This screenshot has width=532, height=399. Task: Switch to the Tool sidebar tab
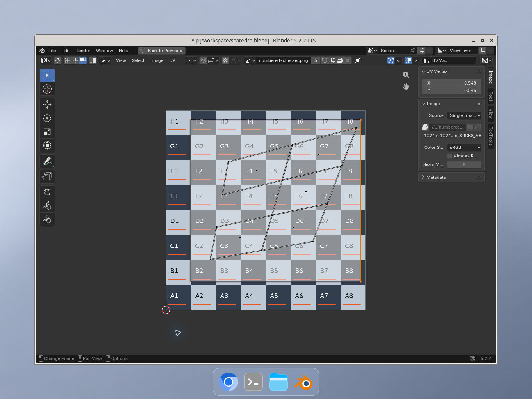point(491,95)
